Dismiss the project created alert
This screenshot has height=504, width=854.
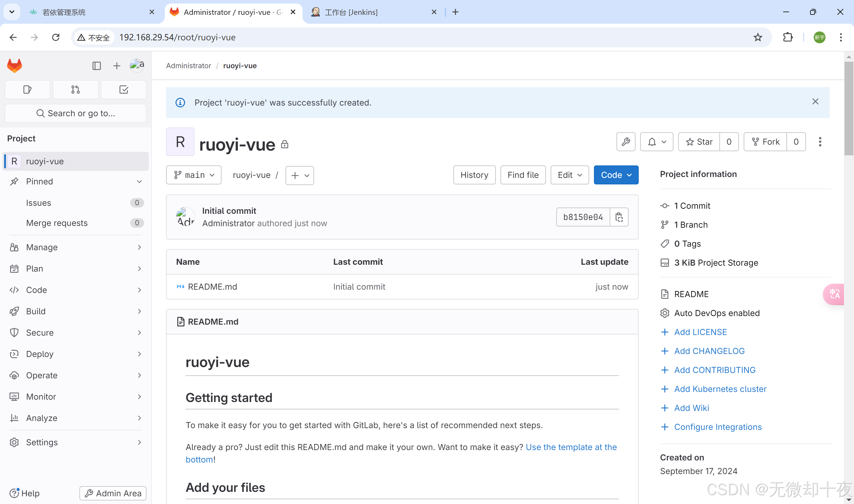(815, 102)
